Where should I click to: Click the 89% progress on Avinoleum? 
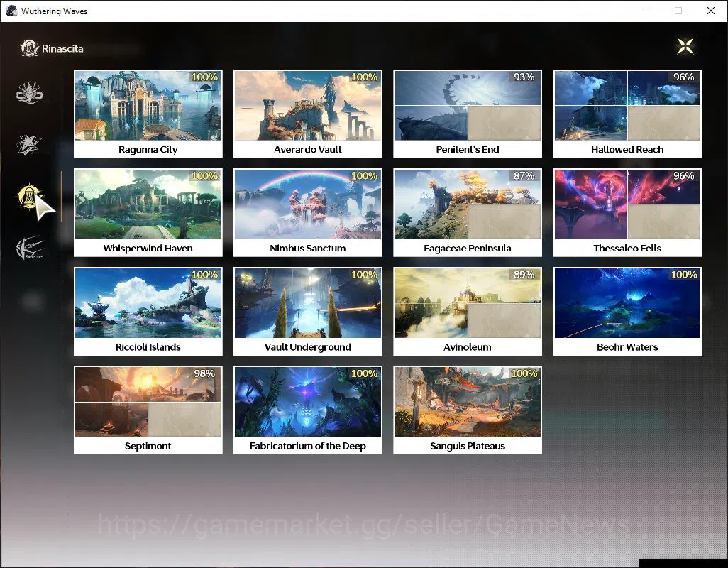tap(524, 275)
